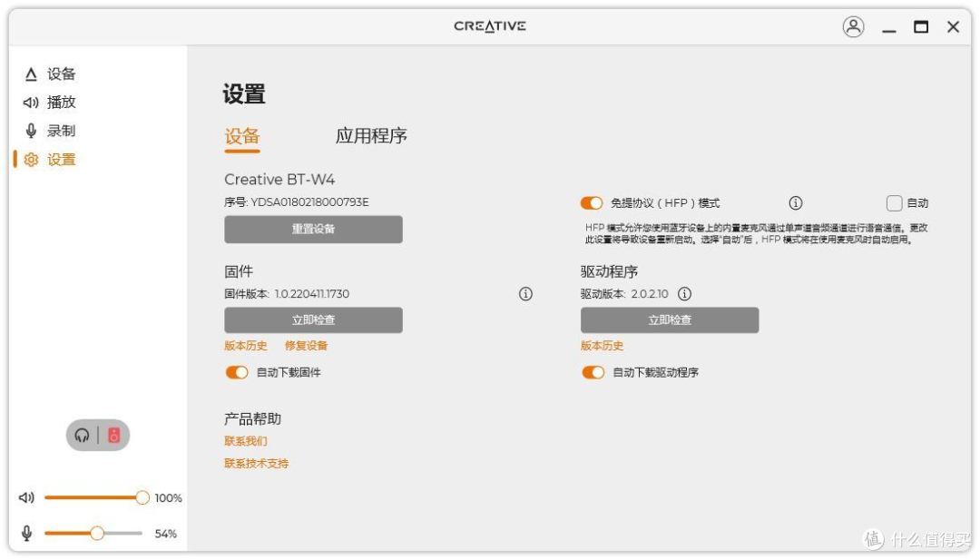980x560 pixels.
Task: Click the playback speaker icon in sidebar
Action: tap(31, 102)
